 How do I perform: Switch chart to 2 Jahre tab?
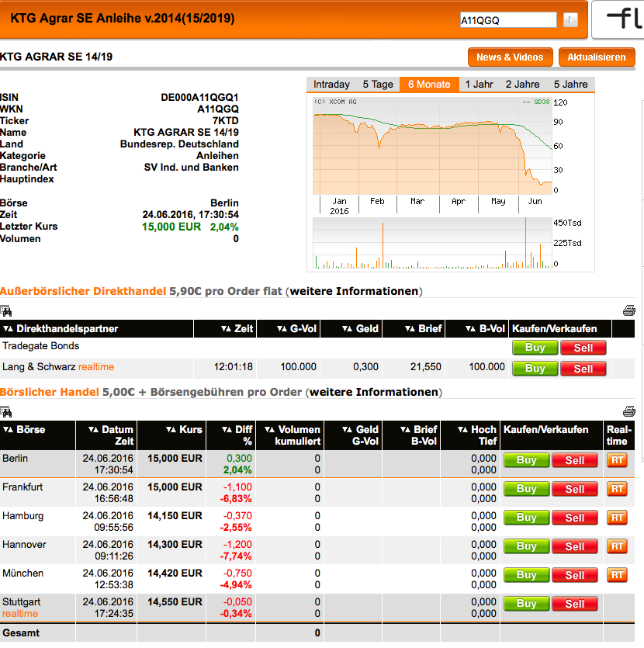coord(522,85)
